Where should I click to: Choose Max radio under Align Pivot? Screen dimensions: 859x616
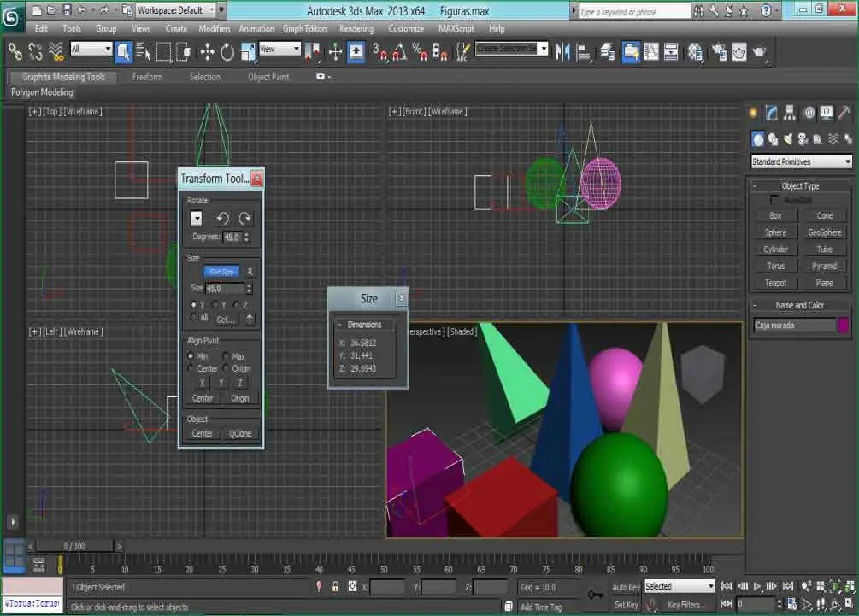(226, 356)
